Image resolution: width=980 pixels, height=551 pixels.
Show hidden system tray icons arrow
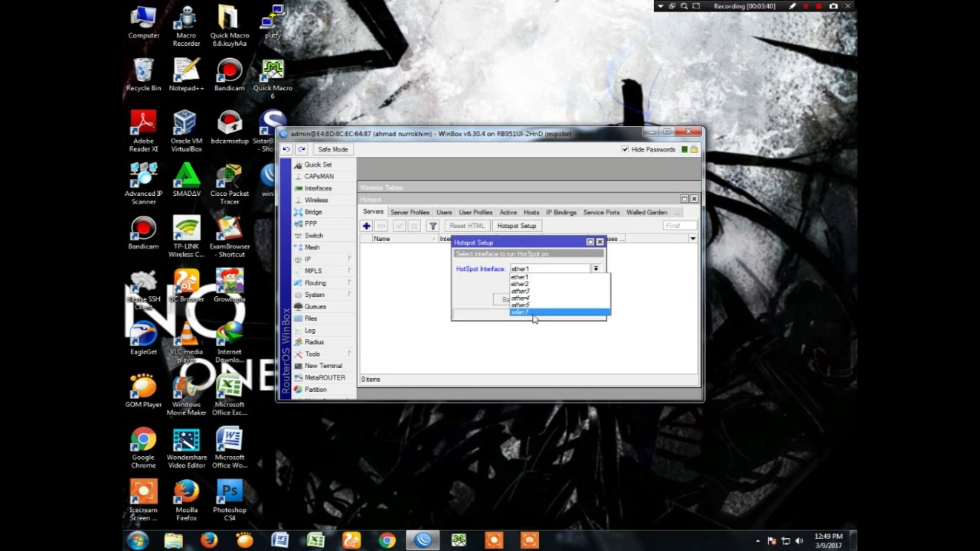tap(758, 541)
